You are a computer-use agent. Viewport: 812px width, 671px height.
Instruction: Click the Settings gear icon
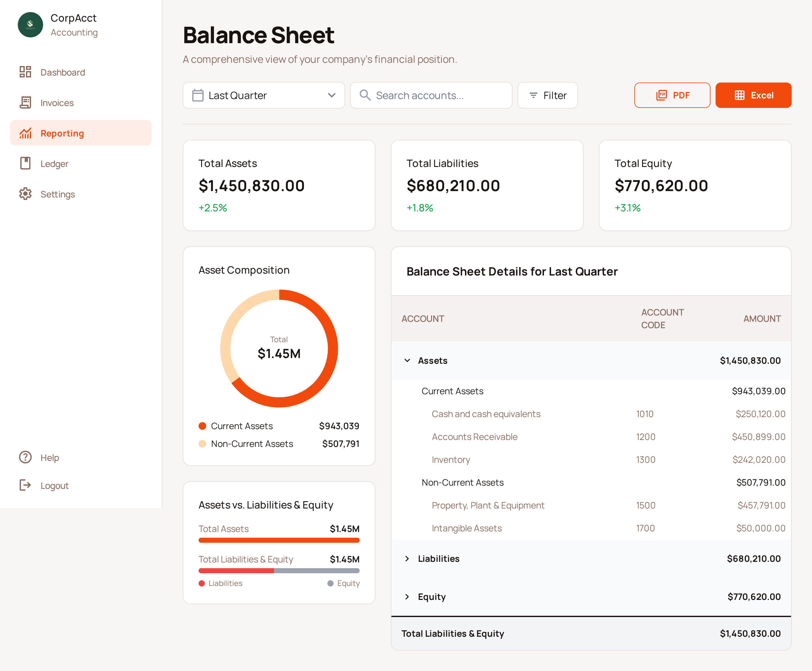click(x=25, y=194)
